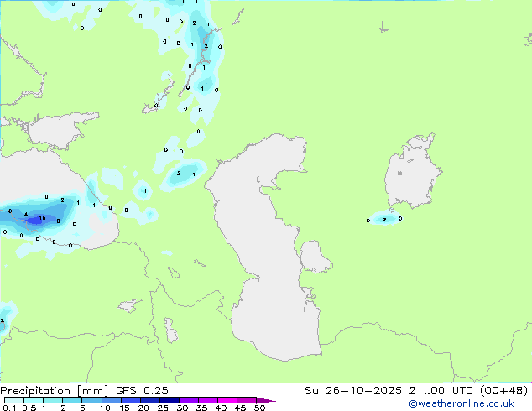Viewport: 532px width, 411px height.
Task: Select the 35–40 mm violet legend swatch
Action: pos(207,400)
